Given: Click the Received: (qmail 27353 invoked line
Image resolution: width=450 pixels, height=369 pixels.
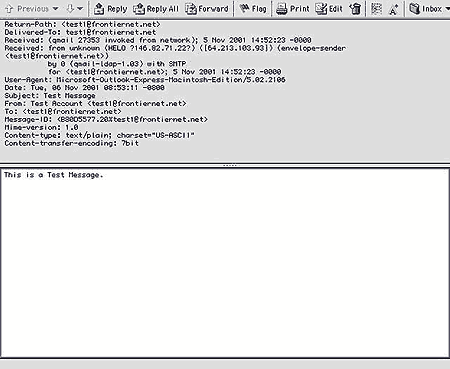Looking at the screenshot, I should (158, 40).
